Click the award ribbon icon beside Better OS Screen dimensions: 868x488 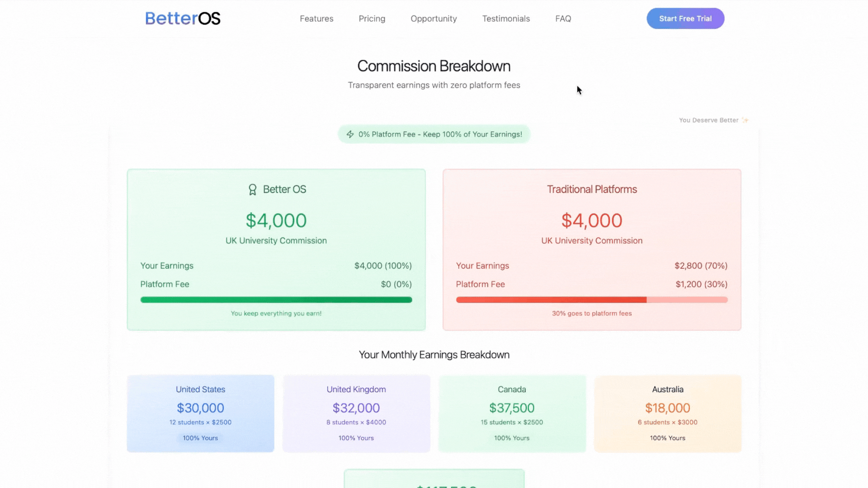(252, 190)
